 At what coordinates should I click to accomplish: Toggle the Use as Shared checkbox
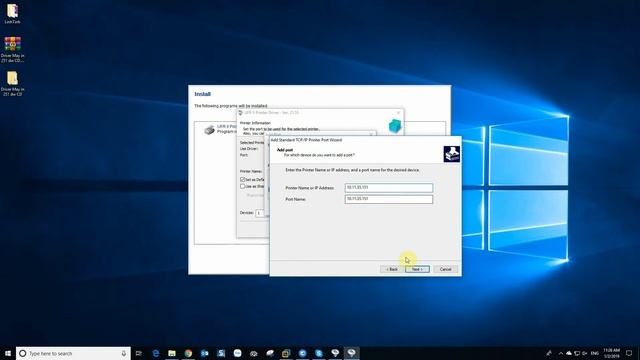coord(242,186)
